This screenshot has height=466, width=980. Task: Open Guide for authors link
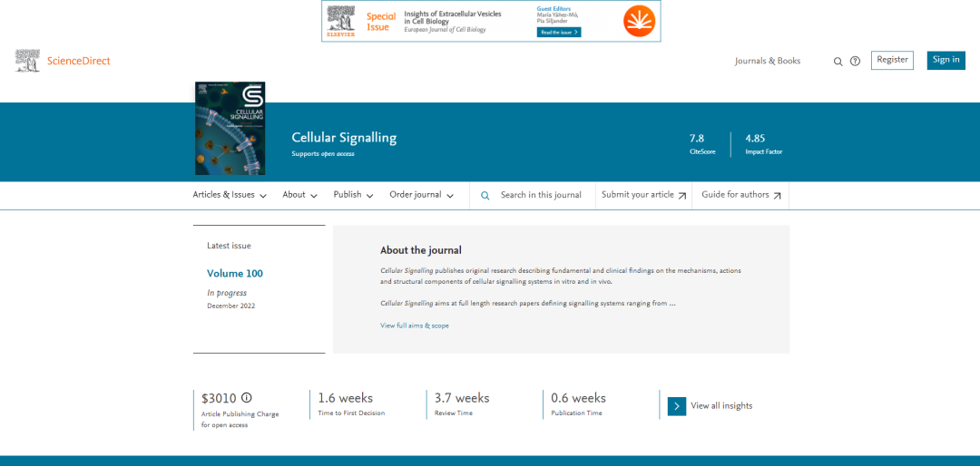click(x=740, y=195)
